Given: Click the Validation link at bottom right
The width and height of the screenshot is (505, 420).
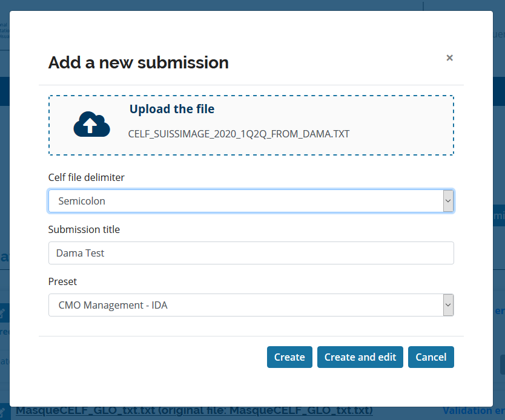Looking at the screenshot, I should [x=473, y=410].
